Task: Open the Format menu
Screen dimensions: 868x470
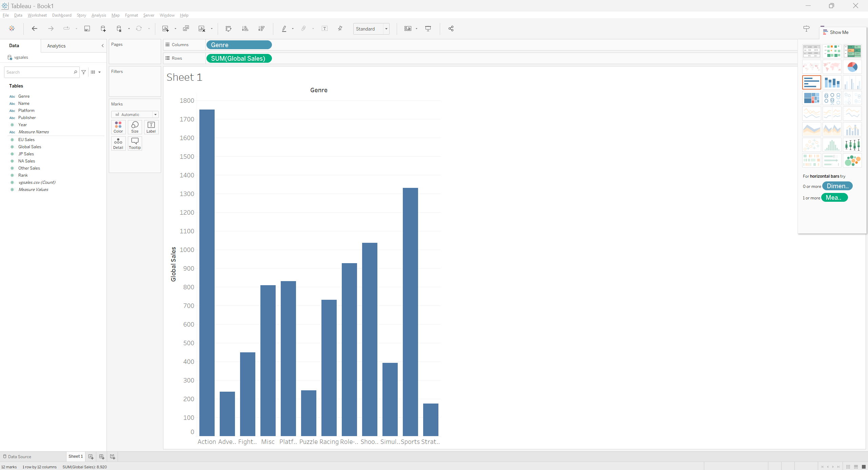Action: tap(132, 15)
